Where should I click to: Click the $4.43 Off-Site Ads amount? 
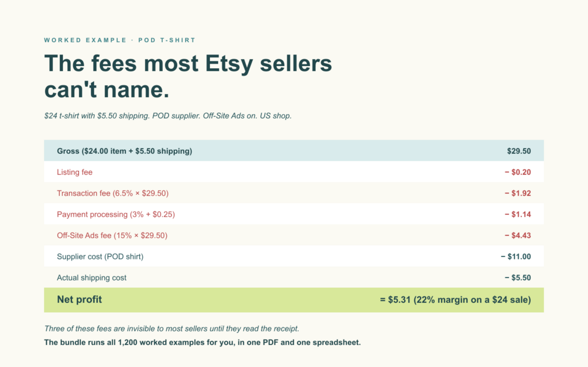[518, 236]
